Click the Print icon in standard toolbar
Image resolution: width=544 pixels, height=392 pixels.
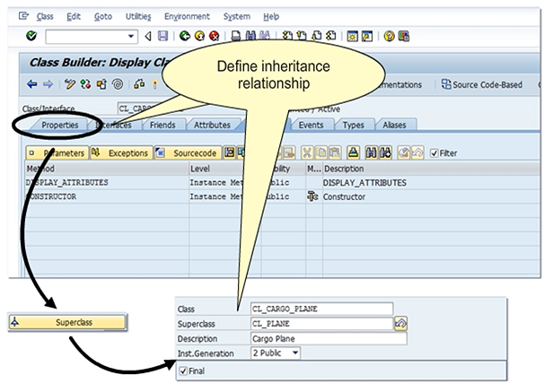pyautogui.click(x=236, y=37)
